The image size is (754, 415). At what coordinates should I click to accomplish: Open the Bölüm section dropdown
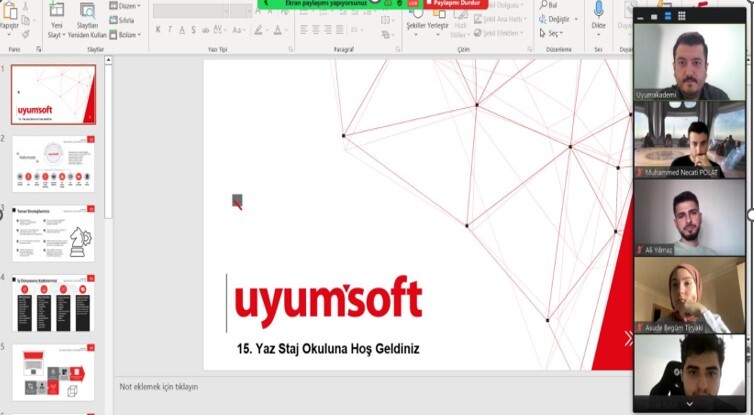(125, 35)
